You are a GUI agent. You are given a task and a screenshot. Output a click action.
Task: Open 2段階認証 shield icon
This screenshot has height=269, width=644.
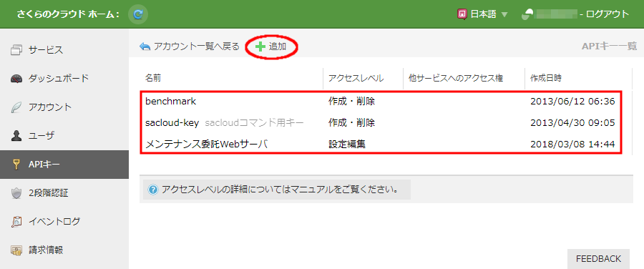click(16, 193)
